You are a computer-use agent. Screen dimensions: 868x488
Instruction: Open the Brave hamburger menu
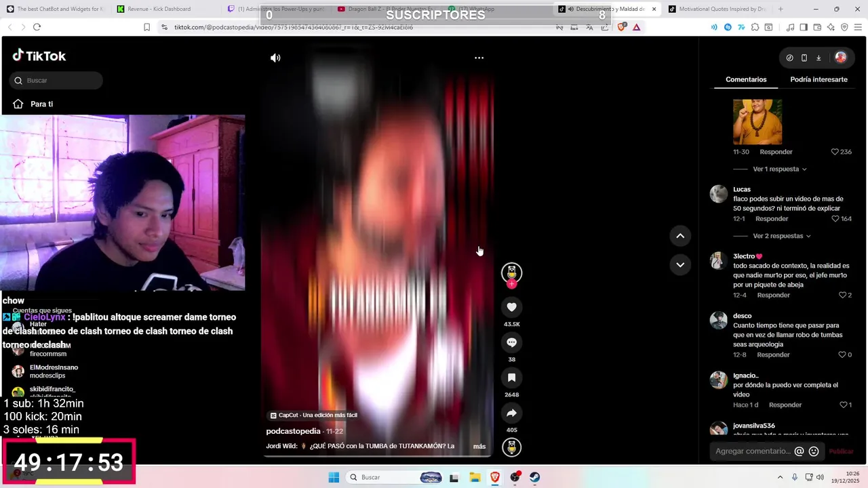(x=858, y=27)
